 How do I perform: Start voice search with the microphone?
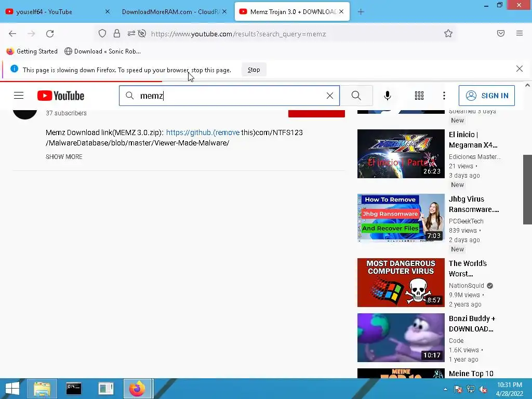point(388,96)
